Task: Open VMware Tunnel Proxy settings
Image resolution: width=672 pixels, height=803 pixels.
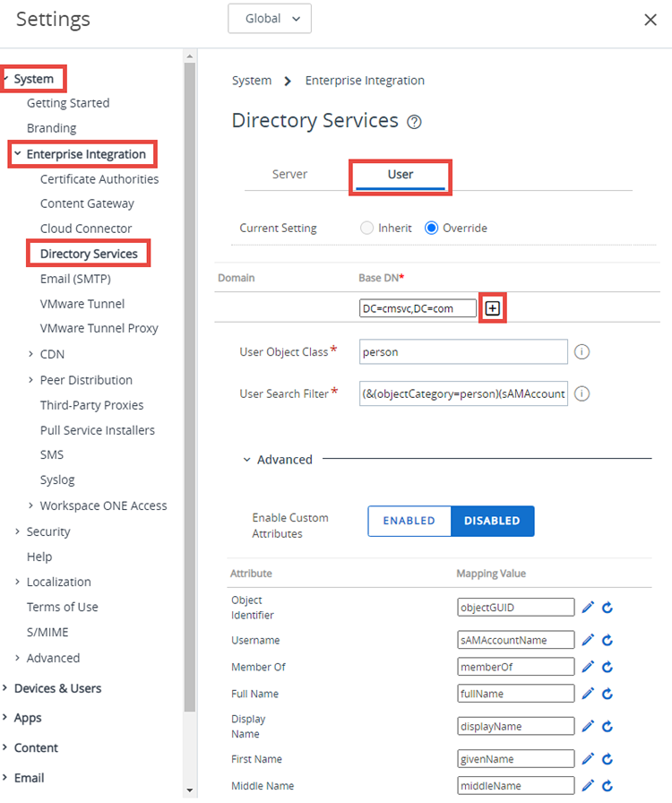Action: pyautogui.click(x=99, y=328)
